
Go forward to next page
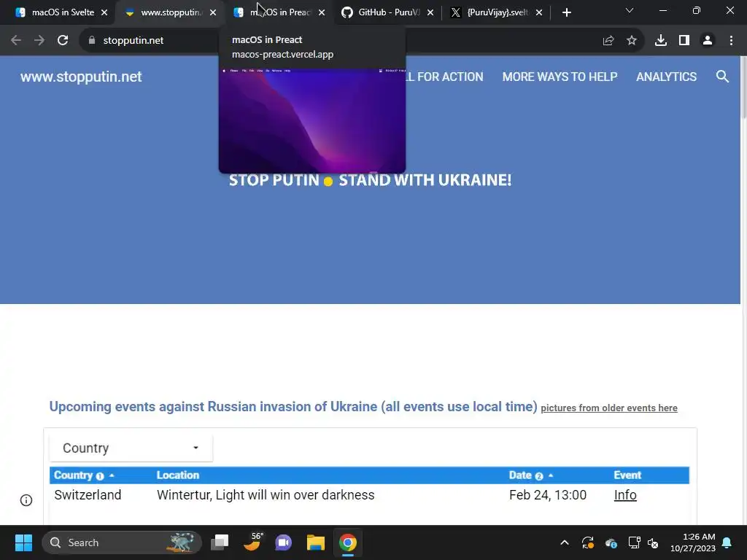pos(39,41)
